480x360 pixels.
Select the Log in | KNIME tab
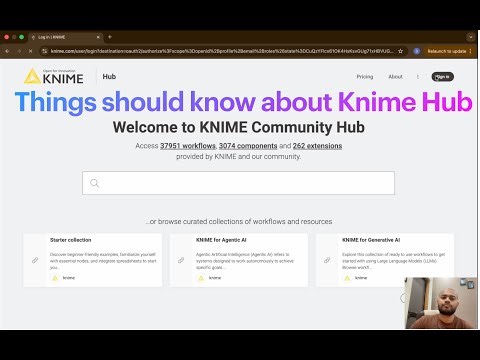pos(65,37)
